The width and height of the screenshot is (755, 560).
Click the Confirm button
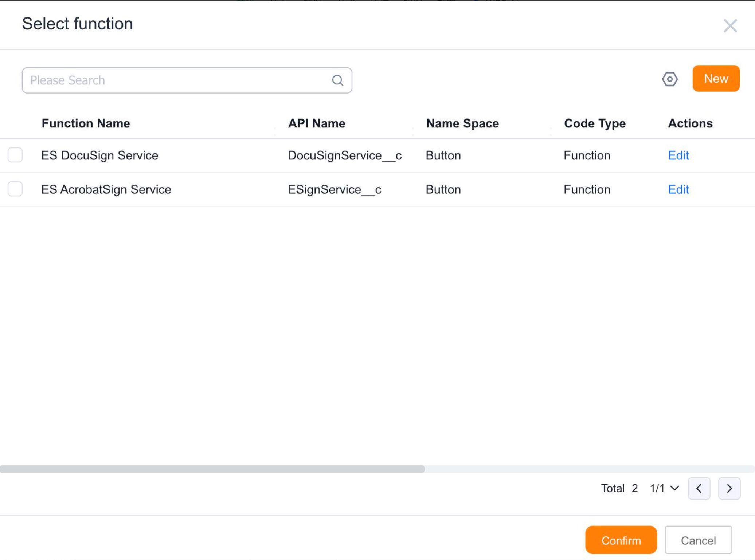[621, 540]
